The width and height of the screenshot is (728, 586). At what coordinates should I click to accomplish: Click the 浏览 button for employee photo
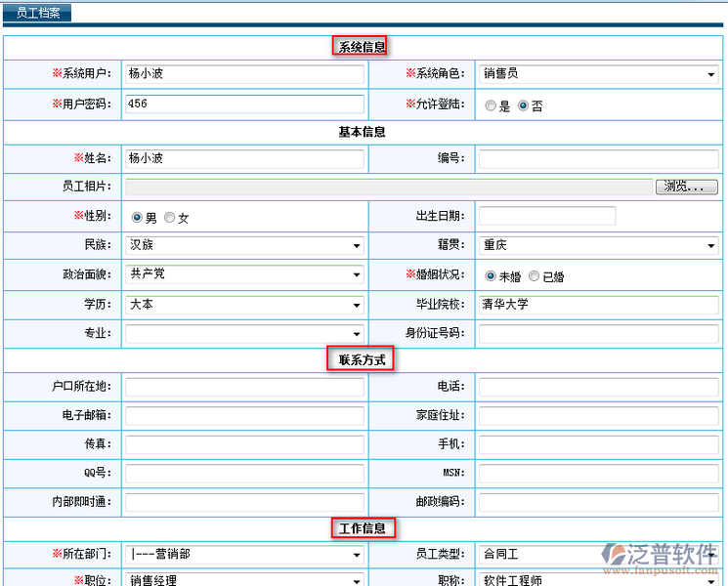coord(690,187)
